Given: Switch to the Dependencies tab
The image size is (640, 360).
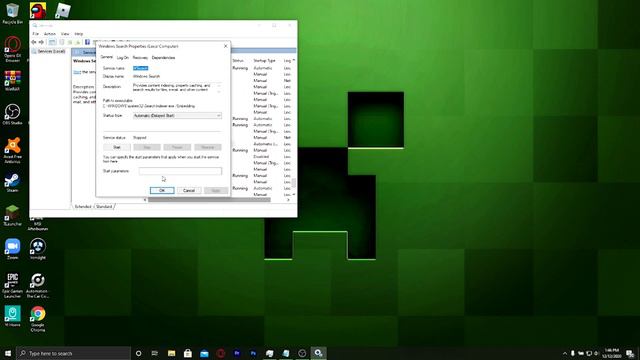Looking at the screenshot, I should (x=163, y=58).
